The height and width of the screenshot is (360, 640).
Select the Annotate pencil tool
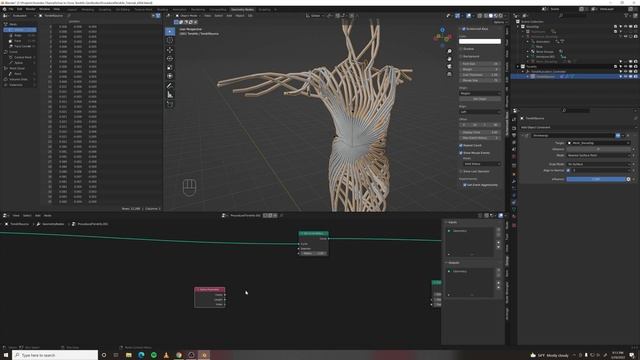click(170, 86)
